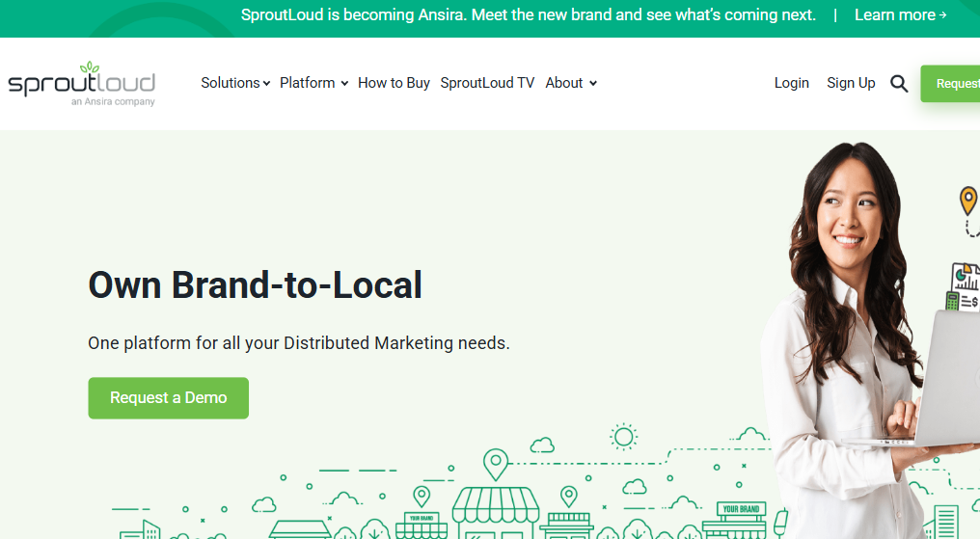980x539 pixels.
Task: Go to How to Buy page
Action: pyautogui.click(x=394, y=83)
